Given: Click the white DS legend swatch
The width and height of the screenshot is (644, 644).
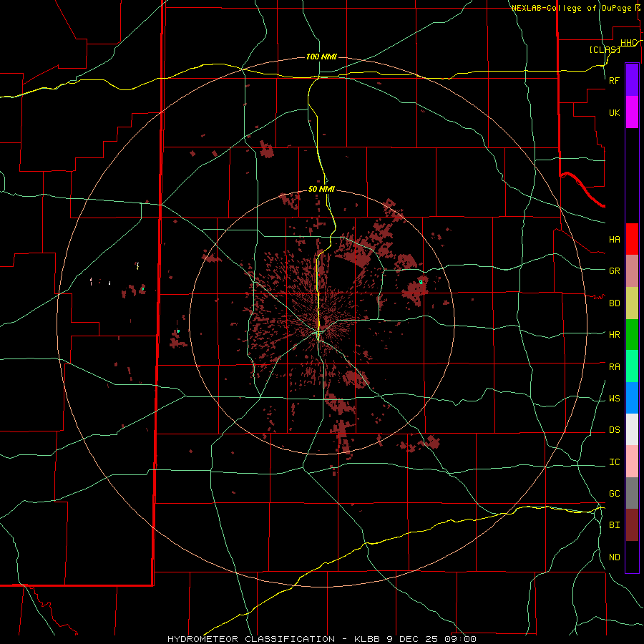Looking at the screenshot, I should point(632,429).
